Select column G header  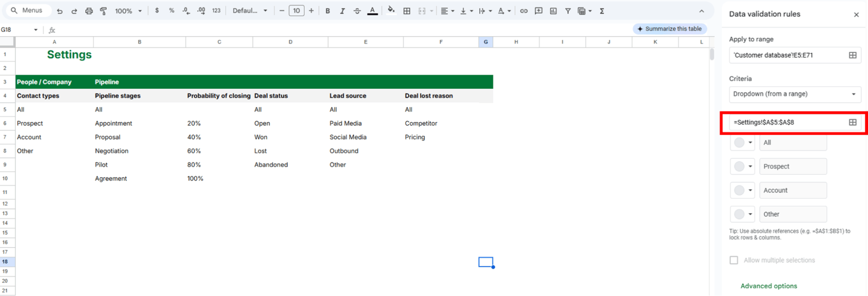(486, 42)
